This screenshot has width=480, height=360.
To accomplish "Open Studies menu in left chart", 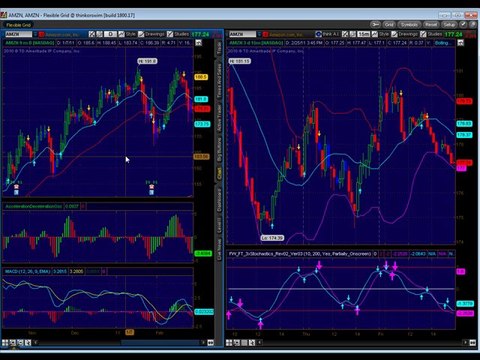I will point(182,34).
